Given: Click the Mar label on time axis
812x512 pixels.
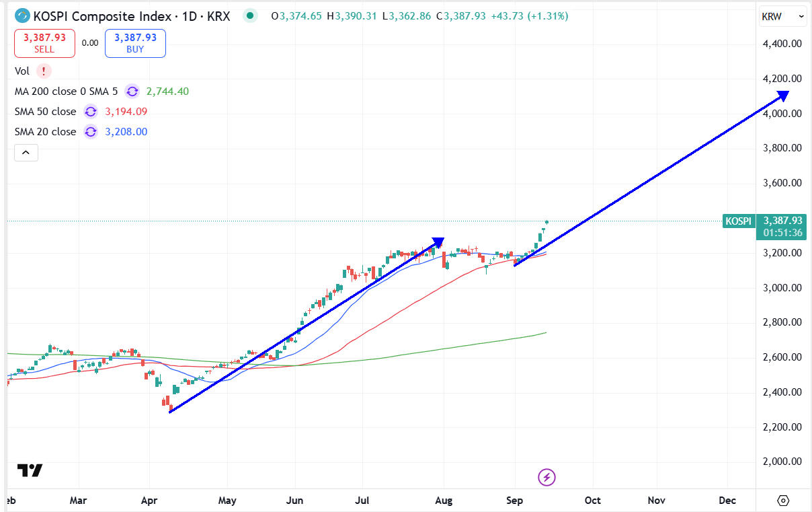Looking at the screenshot, I should [x=79, y=501].
